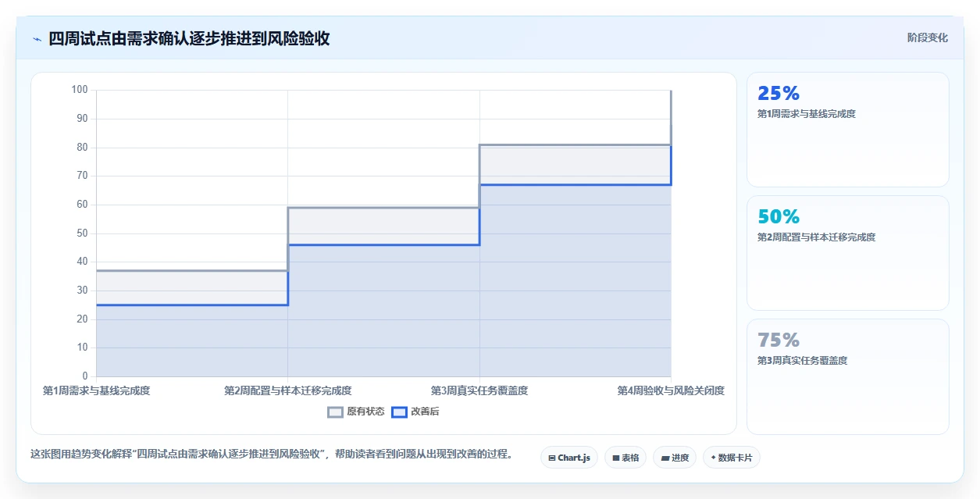Click the Chart.js tag

(x=568, y=458)
